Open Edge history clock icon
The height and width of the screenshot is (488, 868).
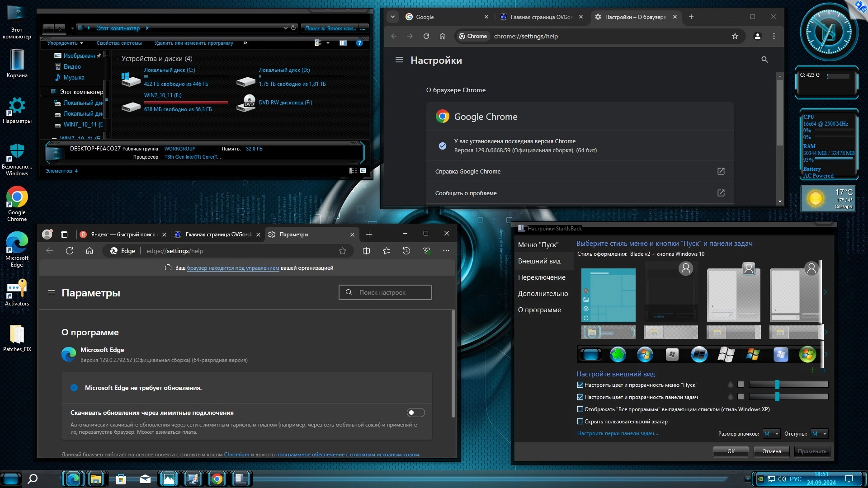pyautogui.click(x=406, y=251)
